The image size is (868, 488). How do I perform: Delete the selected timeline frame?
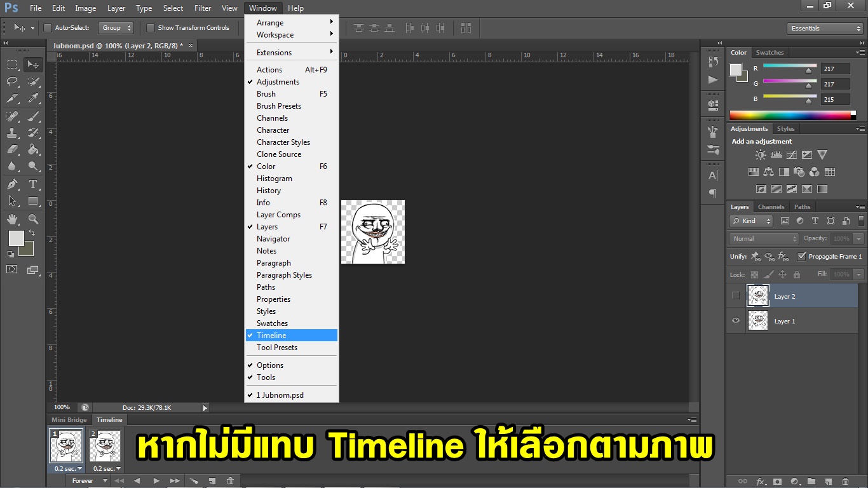[x=230, y=481]
